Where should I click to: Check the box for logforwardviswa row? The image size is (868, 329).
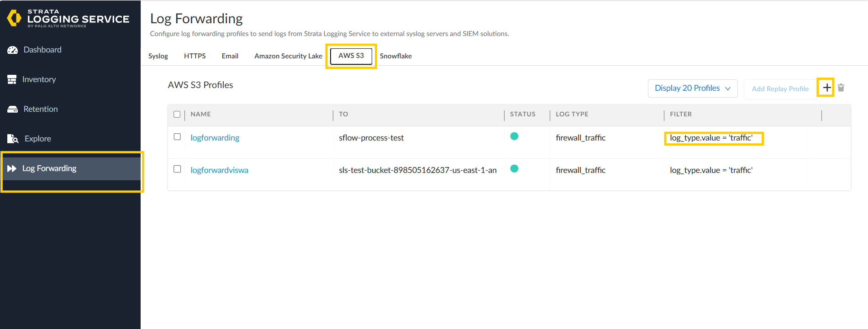pyautogui.click(x=177, y=169)
